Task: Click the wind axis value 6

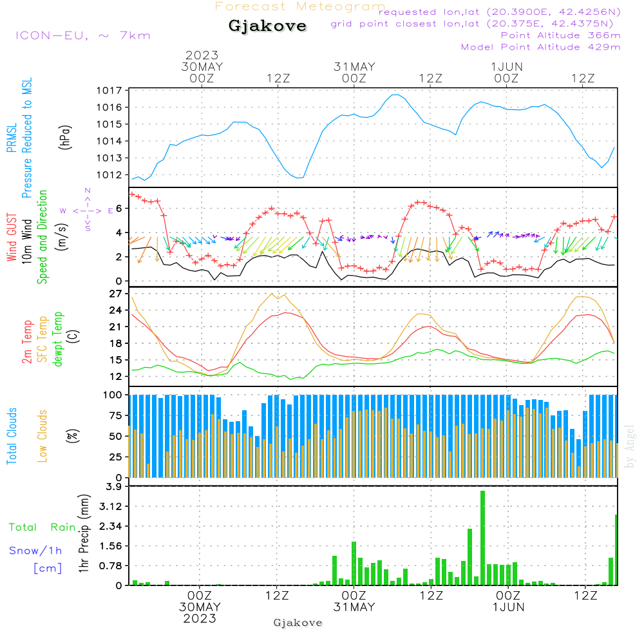Action: (x=118, y=208)
